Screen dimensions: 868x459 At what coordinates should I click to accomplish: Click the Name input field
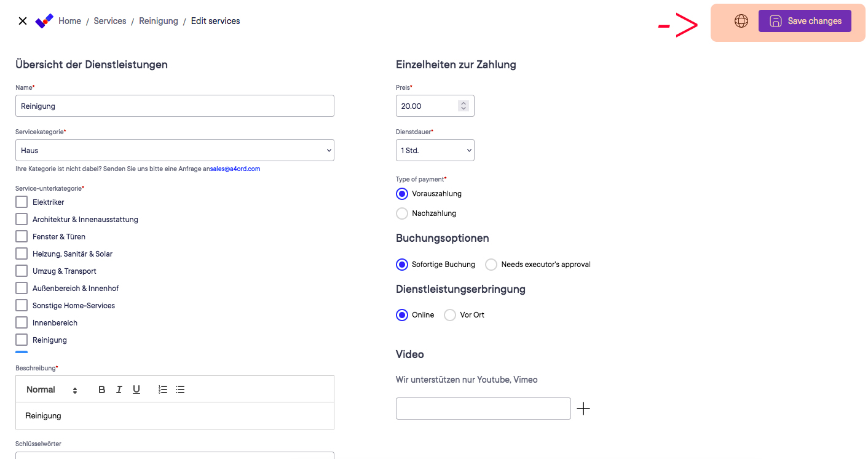(x=175, y=106)
